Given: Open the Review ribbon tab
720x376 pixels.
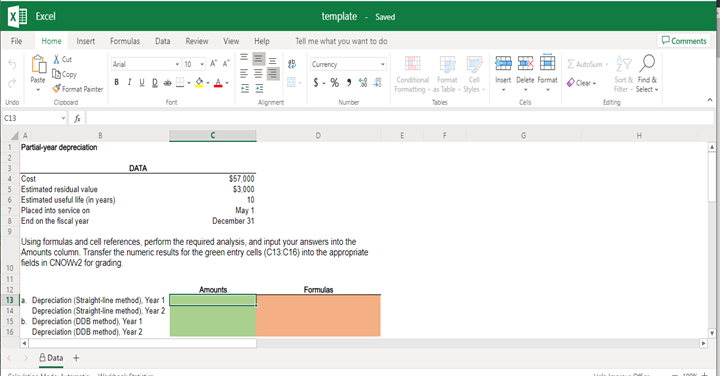Looking at the screenshot, I should click(x=197, y=41).
